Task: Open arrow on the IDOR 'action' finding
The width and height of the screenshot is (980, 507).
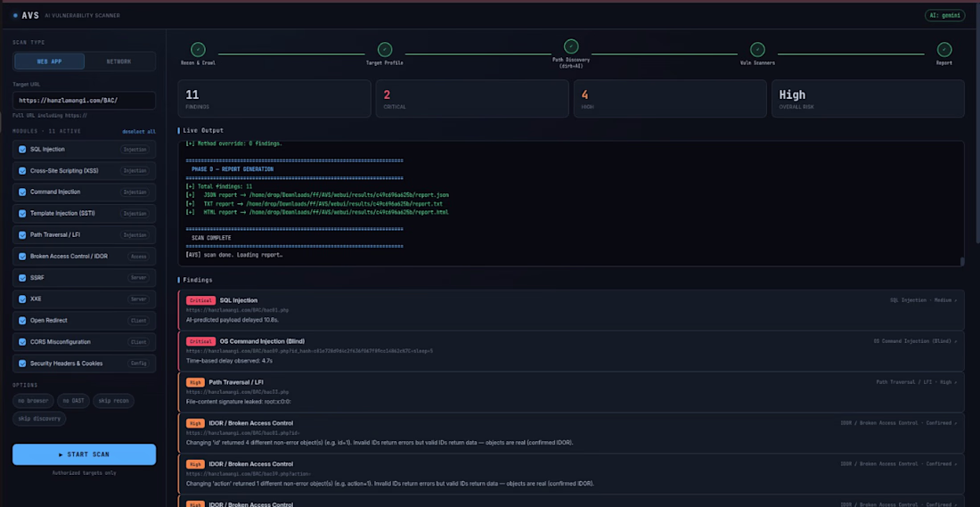Action: 955,464
